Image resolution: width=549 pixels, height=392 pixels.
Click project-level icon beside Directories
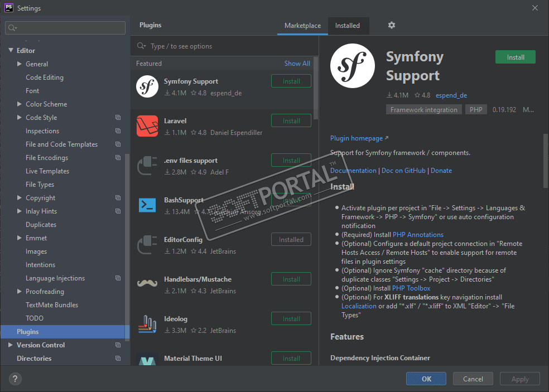coord(118,359)
